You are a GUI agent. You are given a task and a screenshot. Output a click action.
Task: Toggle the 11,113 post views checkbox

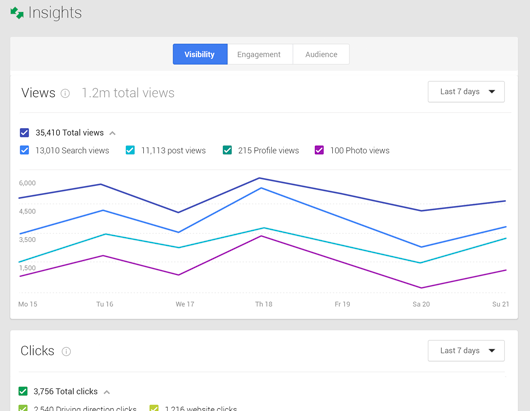pos(130,150)
